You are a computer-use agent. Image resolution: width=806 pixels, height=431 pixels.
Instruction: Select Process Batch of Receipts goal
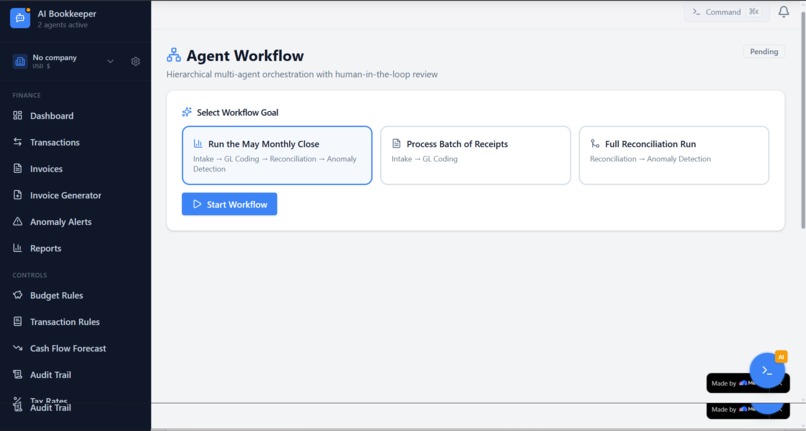(x=475, y=155)
